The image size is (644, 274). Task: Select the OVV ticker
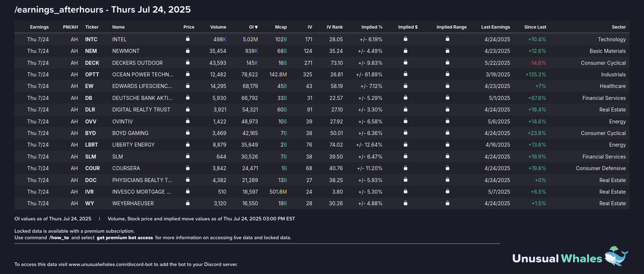(x=91, y=121)
